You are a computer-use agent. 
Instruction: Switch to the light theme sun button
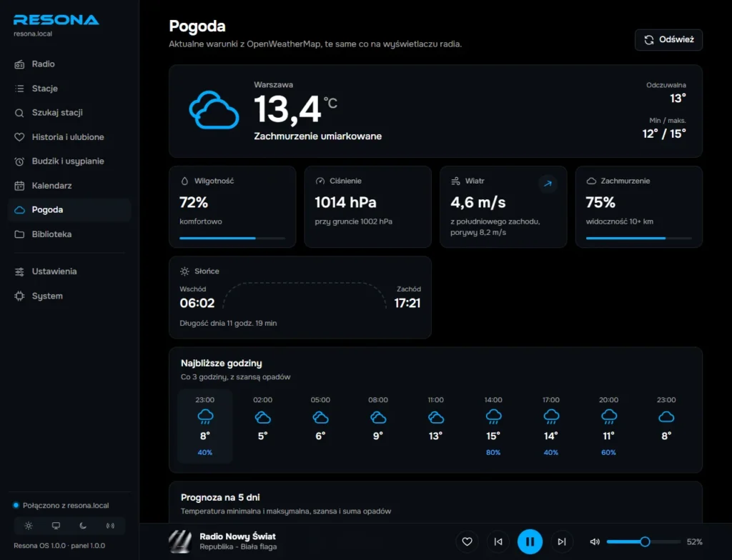click(x=29, y=526)
